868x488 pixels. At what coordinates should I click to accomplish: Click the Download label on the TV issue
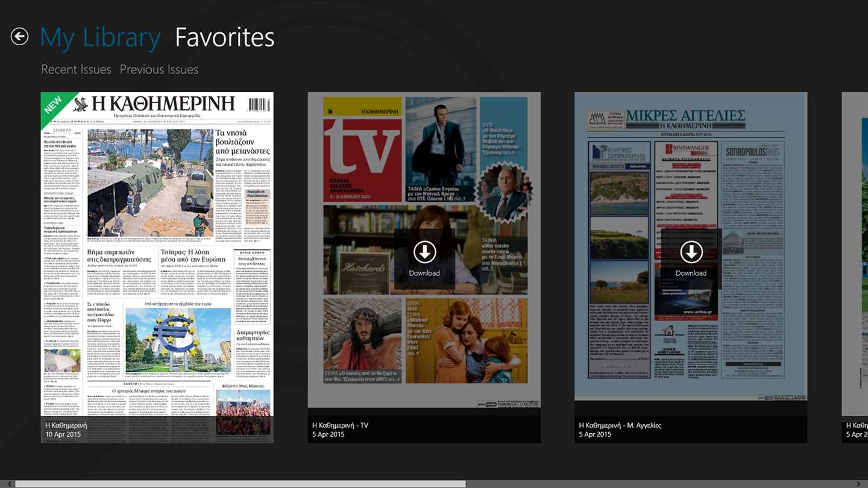tap(424, 273)
